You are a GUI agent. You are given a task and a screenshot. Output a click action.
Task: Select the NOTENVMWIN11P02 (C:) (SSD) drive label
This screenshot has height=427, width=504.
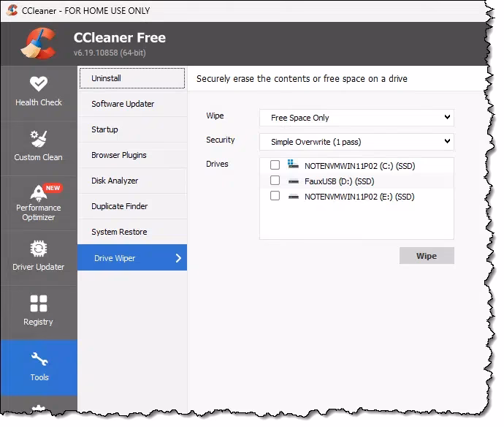359,166
